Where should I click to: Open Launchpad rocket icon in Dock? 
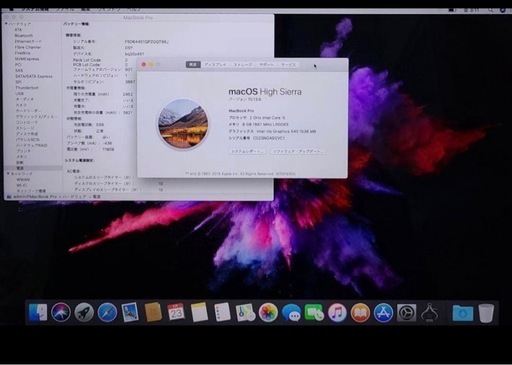pyautogui.click(x=84, y=312)
